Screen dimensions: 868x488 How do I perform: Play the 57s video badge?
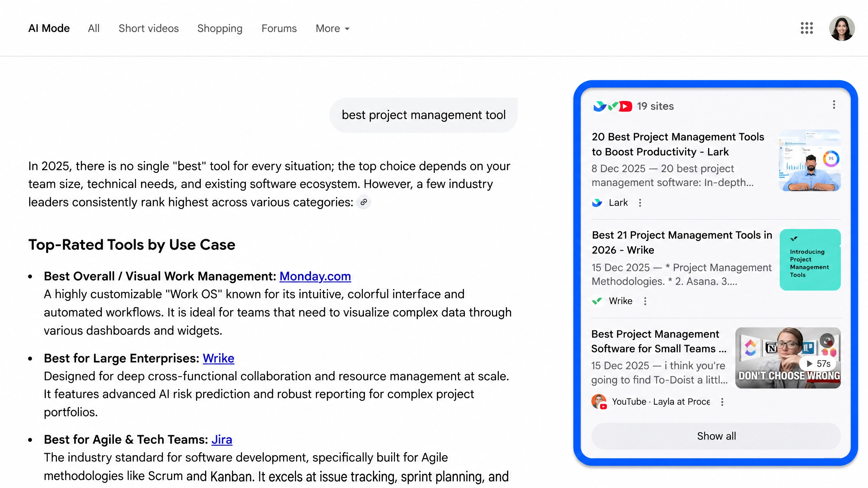pyautogui.click(x=818, y=364)
